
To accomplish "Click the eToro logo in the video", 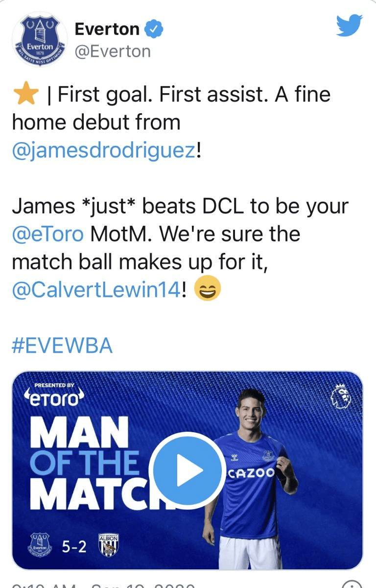I will point(54,398).
